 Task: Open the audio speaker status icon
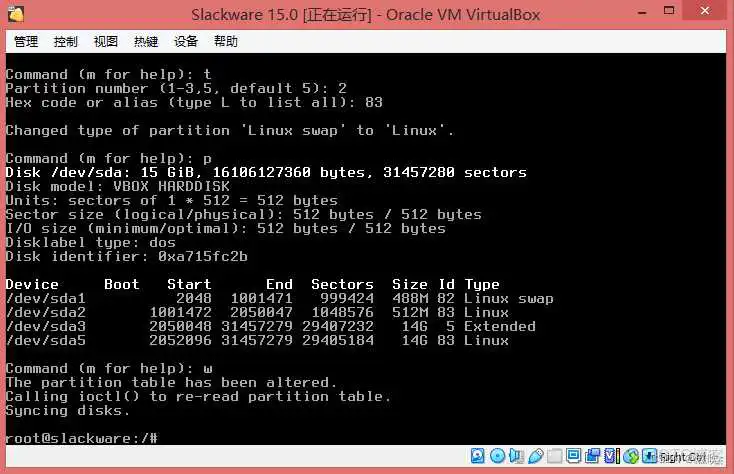(516, 456)
